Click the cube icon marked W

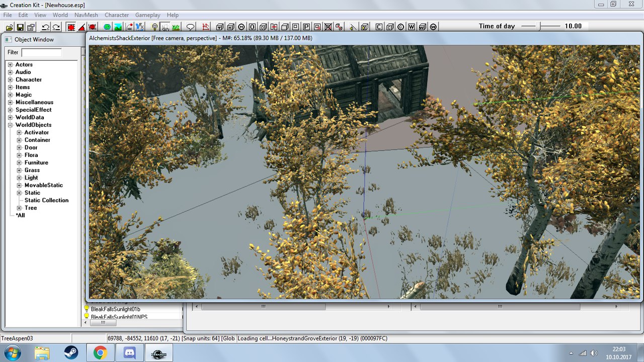[x=423, y=27]
